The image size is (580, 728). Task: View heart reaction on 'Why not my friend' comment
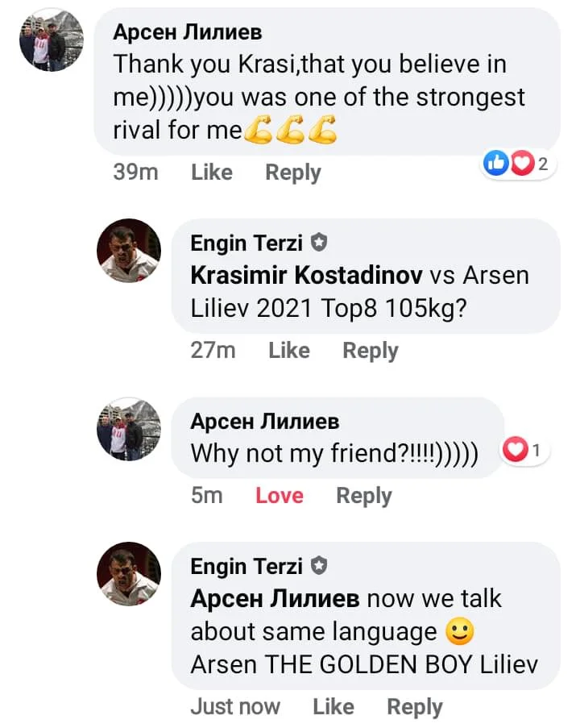click(x=525, y=451)
